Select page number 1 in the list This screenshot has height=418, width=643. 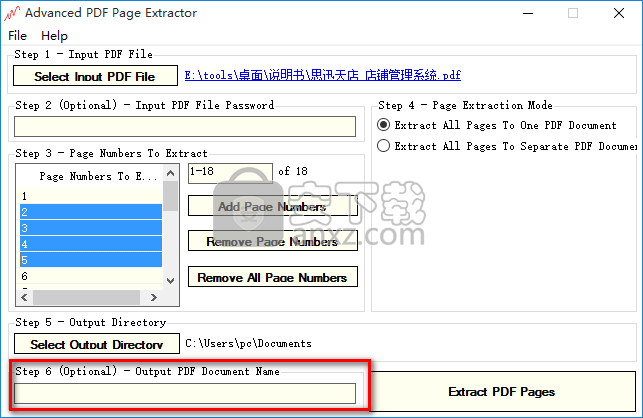coord(91,196)
